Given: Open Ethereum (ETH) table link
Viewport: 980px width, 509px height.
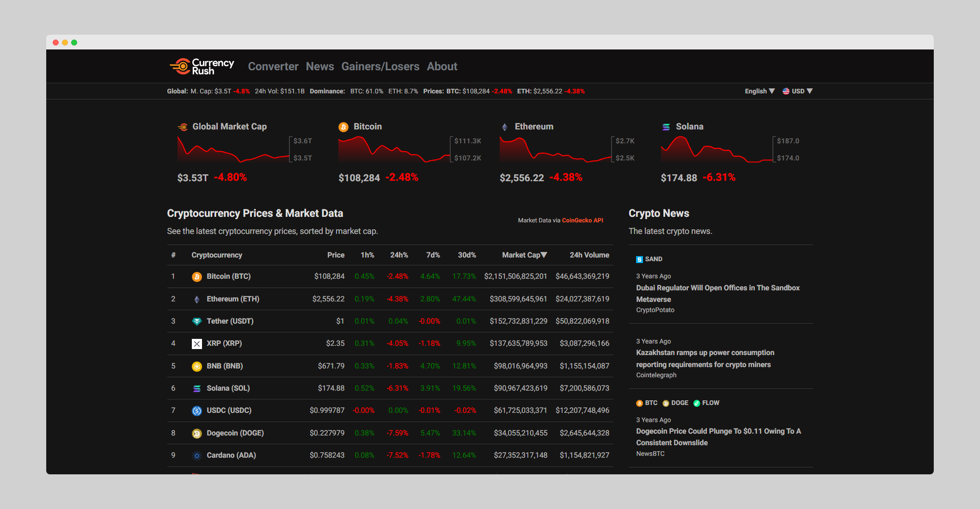Looking at the screenshot, I should (233, 299).
